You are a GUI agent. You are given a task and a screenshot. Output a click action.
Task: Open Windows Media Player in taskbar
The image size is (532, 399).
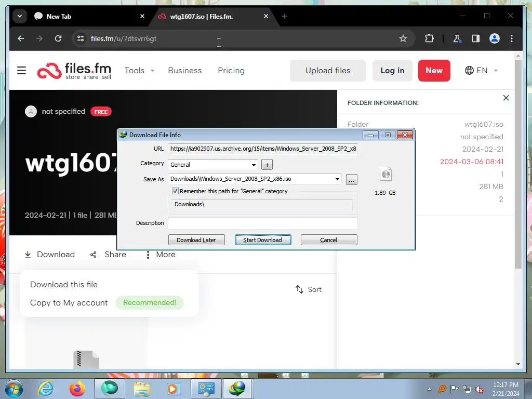[x=173, y=389]
